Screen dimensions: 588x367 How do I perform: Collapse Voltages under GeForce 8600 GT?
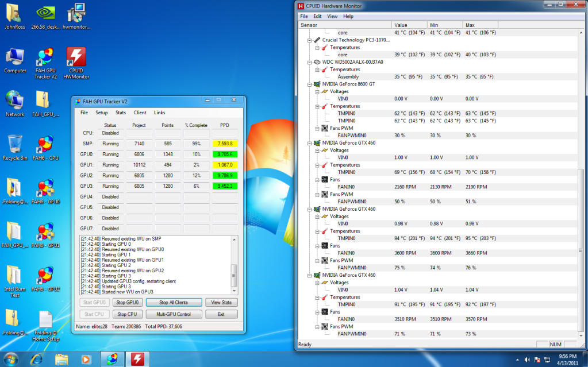[x=317, y=92]
